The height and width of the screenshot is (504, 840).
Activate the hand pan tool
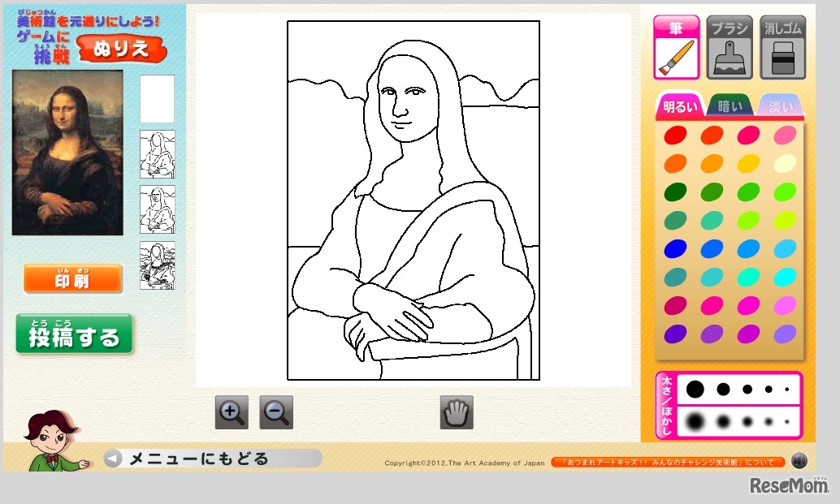[457, 412]
